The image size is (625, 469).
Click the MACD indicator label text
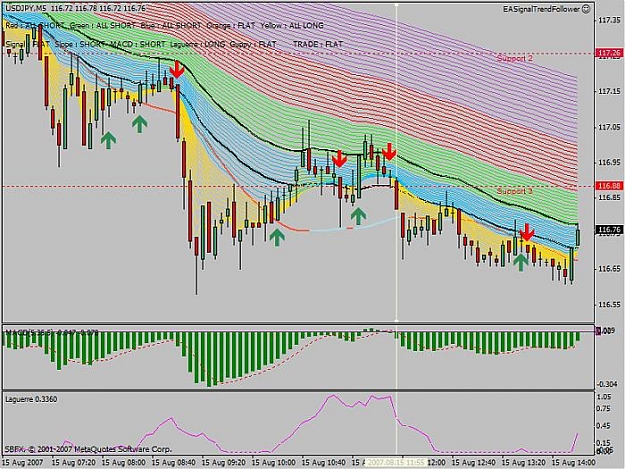click(x=51, y=332)
